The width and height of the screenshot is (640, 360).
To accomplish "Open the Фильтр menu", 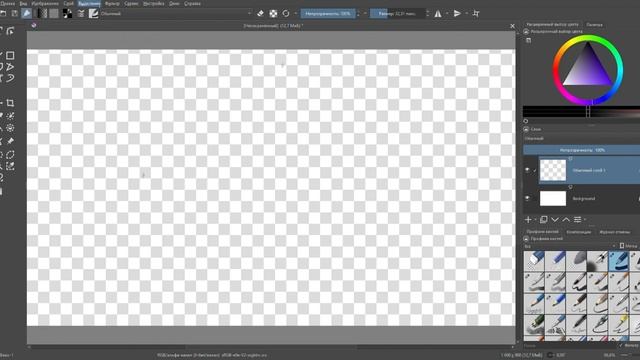I will click(112, 3).
